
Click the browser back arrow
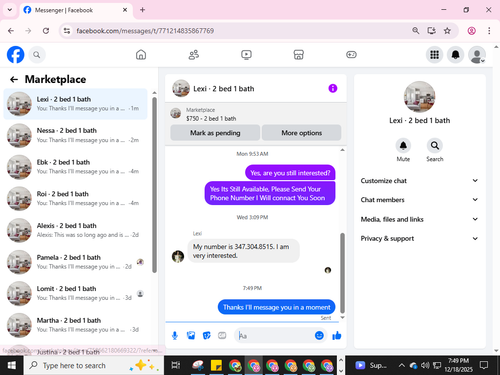click(x=11, y=31)
